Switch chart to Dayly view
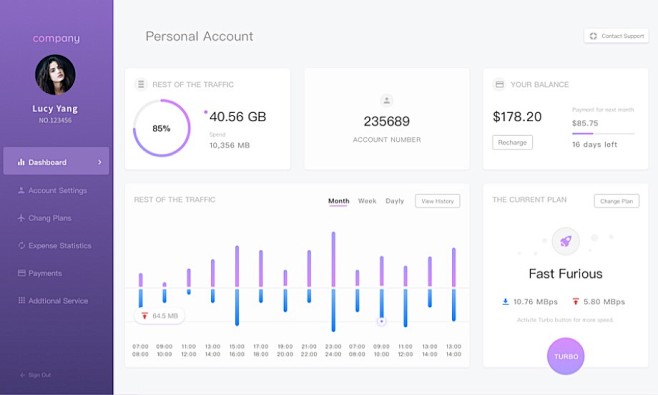 coord(394,201)
